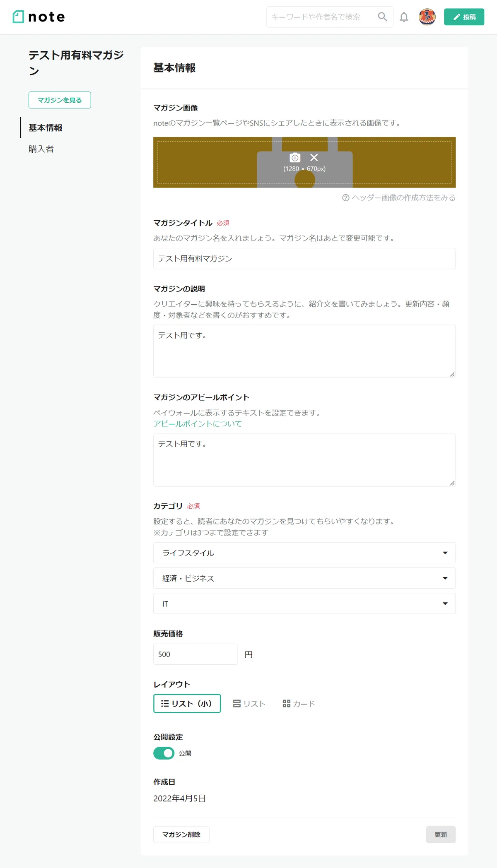Click the note logo in header
497x868 pixels.
click(x=39, y=17)
